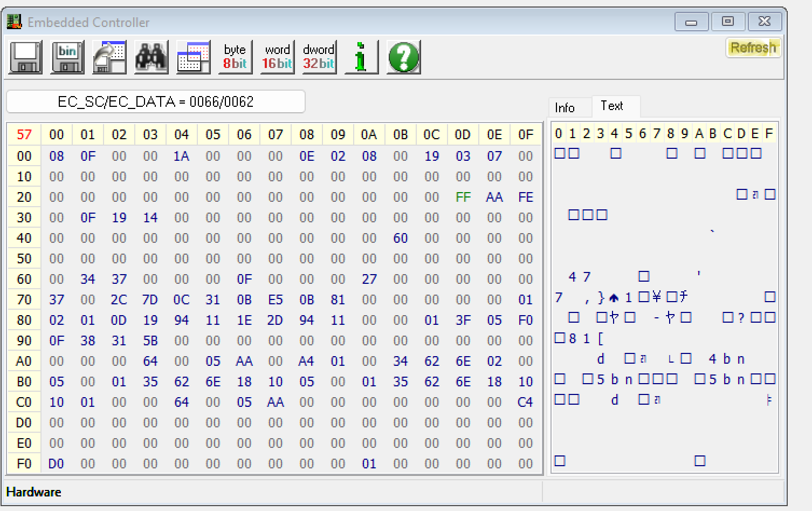Switch to word 16bit display mode
Image resolution: width=812 pixels, height=511 pixels.
tap(277, 57)
